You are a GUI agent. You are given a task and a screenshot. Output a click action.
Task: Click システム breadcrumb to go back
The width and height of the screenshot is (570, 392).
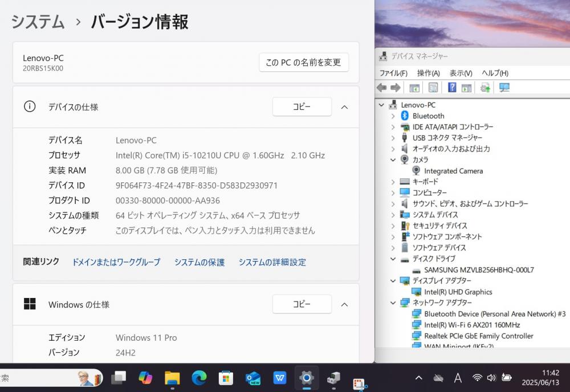[x=38, y=22]
